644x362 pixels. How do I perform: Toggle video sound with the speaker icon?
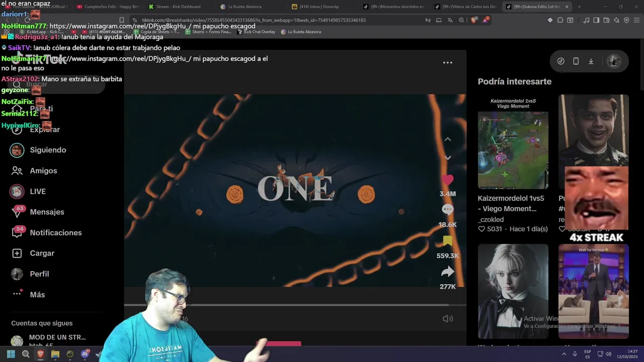pos(447,319)
